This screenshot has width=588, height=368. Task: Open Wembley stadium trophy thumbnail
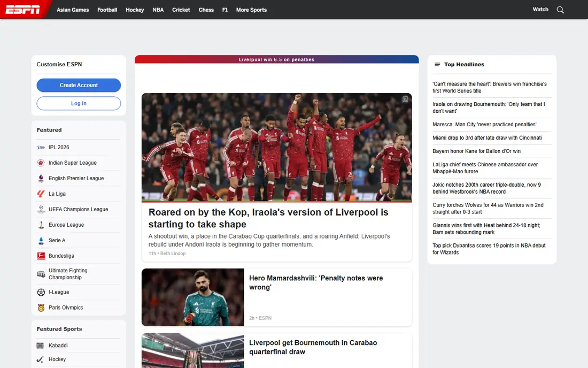pos(193,350)
